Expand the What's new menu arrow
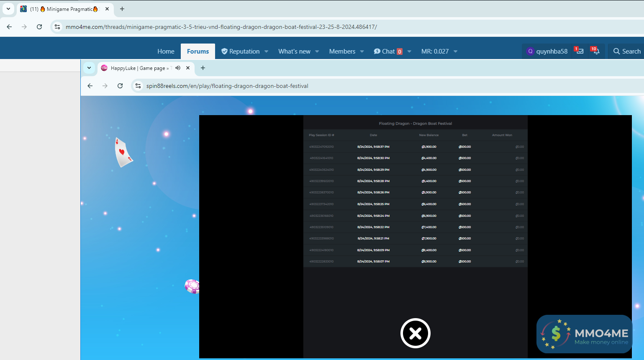Image resolution: width=644 pixels, height=360 pixels. [x=317, y=51]
